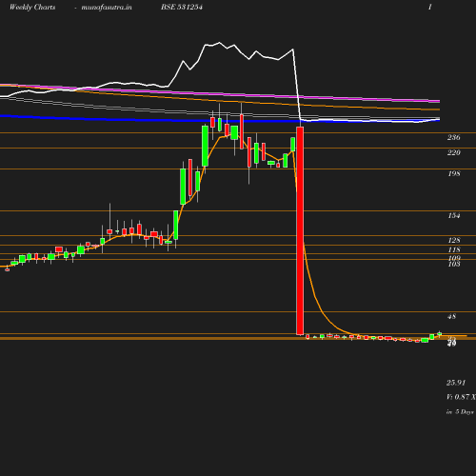Click the large green candlestick below the 236 level
The width and height of the screenshot is (476, 476).
tap(205, 146)
